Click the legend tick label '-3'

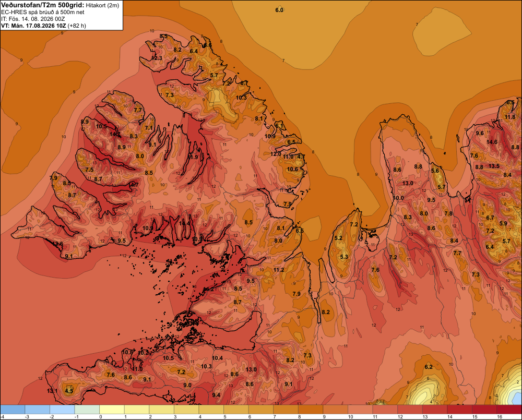pos(27,417)
